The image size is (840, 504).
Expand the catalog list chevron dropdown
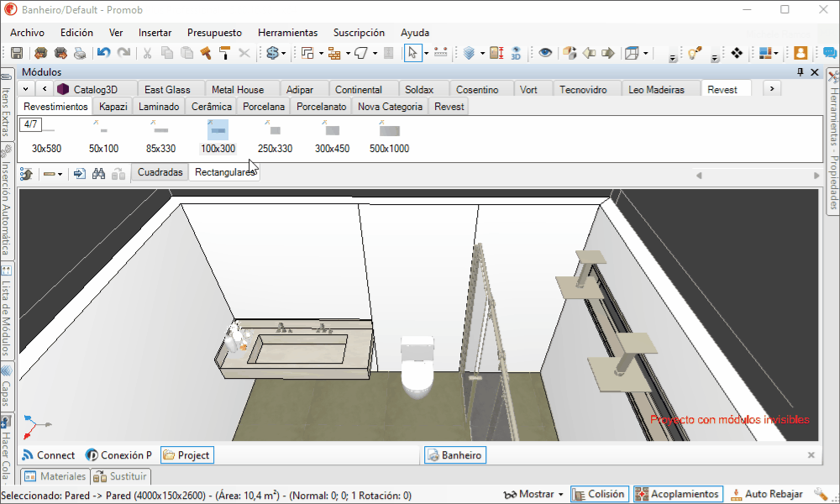point(26,88)
